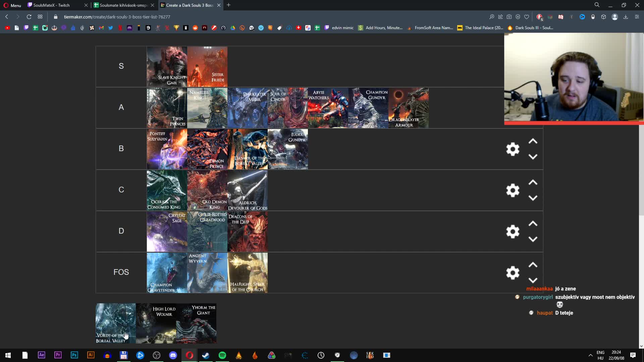Open the ad blocker shield icon with badge 5

click(x=539, y=17)
